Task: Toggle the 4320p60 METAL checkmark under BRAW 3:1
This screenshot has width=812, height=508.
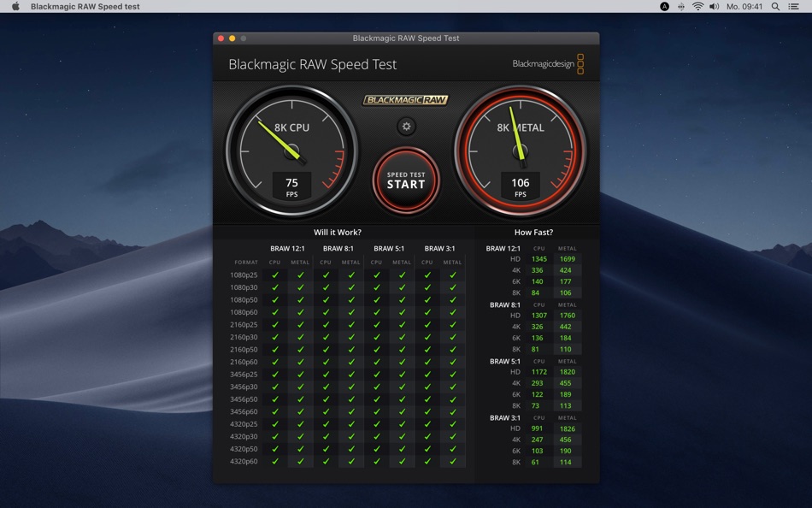Action: [x=452, y=460]
